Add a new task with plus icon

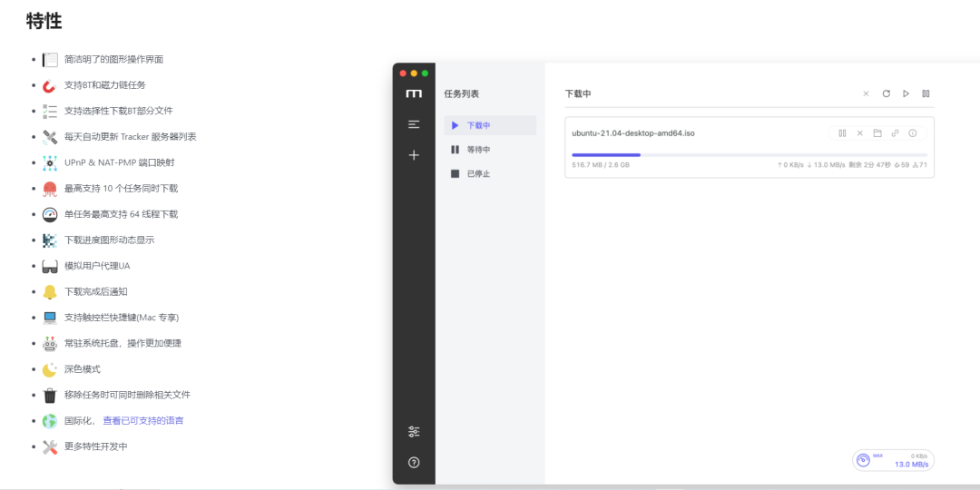(x=413, y=155)
